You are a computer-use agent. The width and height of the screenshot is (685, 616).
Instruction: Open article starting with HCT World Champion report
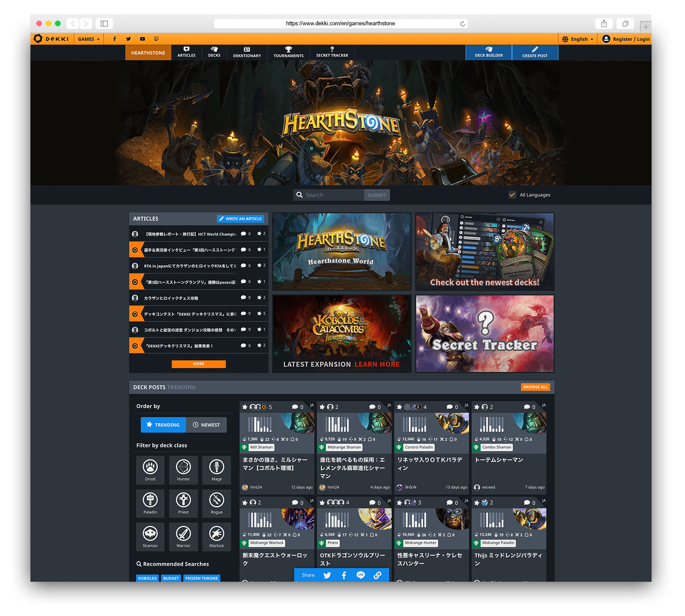coord(199,234)
